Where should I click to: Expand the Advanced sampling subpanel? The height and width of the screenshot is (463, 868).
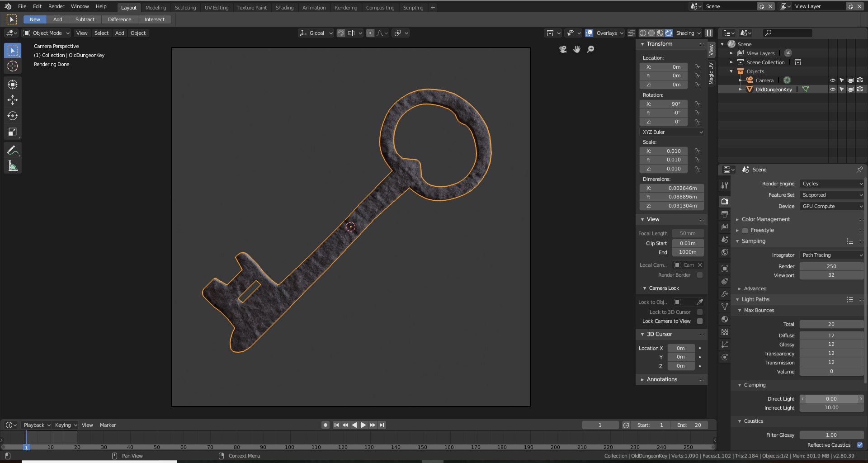[x=755, y=288]
